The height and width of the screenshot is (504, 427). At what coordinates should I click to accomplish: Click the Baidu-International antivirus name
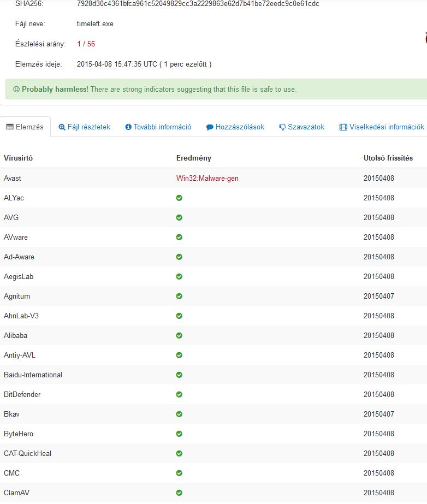(x=33, y=375)
